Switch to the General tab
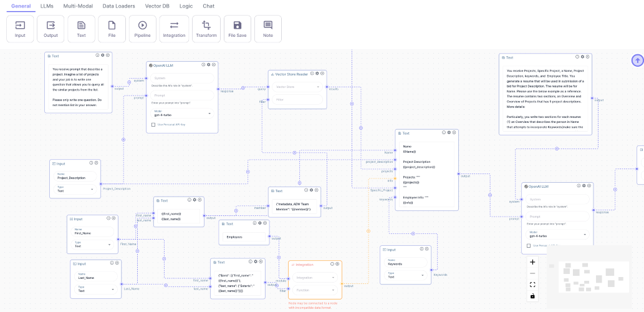The image size is (644, 312). 21,6
